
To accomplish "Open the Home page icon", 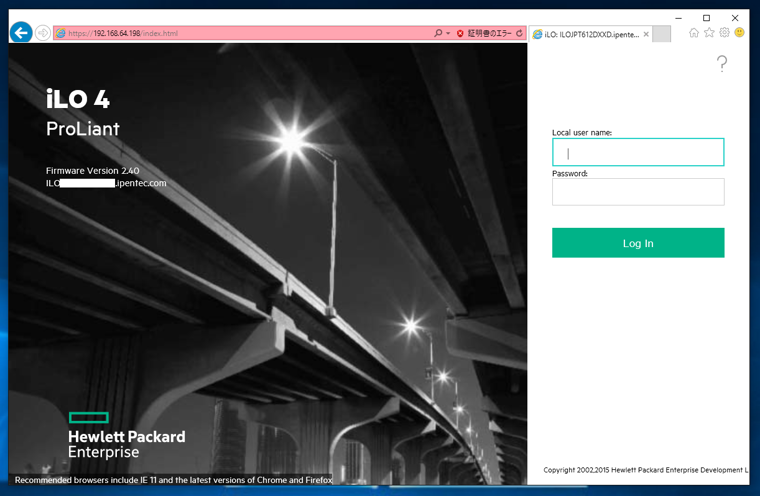I will pos(694,32).
